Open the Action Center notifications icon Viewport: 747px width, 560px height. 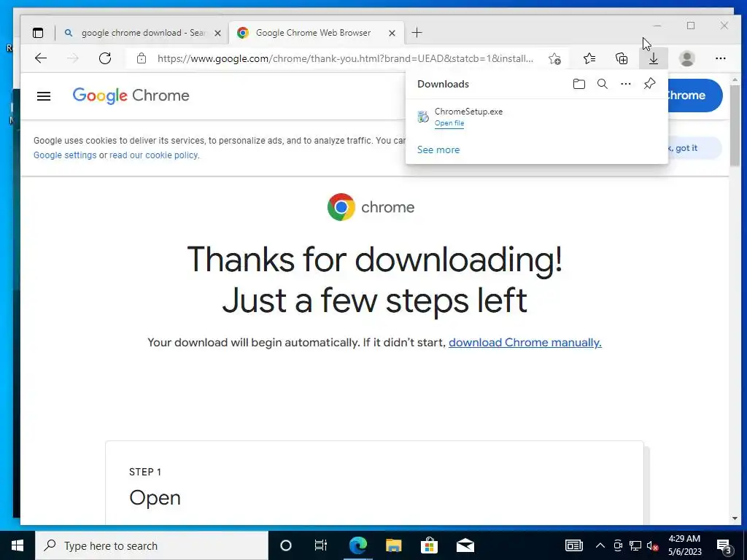click(x=724, y=545)
